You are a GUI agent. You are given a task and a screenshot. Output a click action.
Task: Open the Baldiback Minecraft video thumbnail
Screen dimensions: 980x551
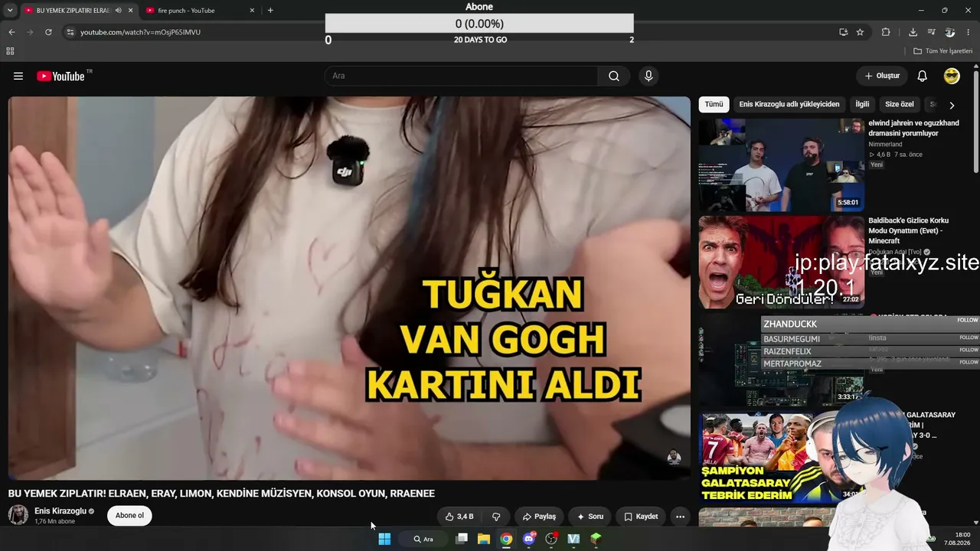[x=781, y=262]
